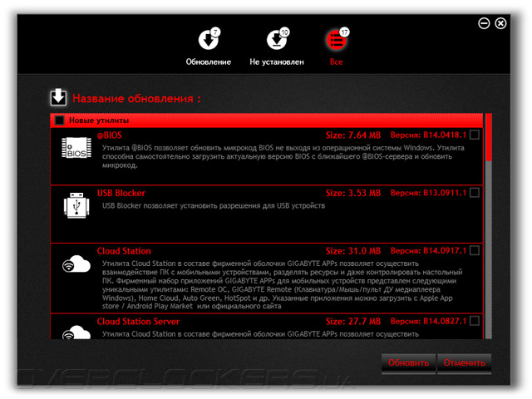Select the Cloud Station Server title

[138, 322]
